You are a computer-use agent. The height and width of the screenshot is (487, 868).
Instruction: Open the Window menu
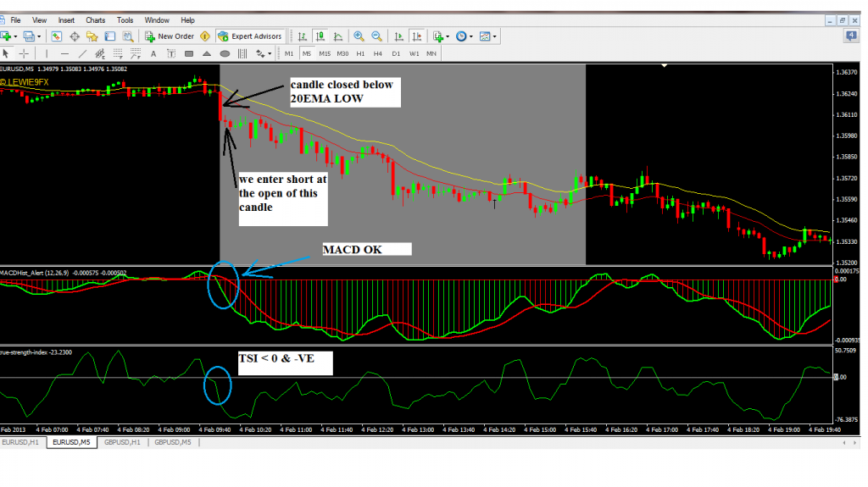[157, 20]
